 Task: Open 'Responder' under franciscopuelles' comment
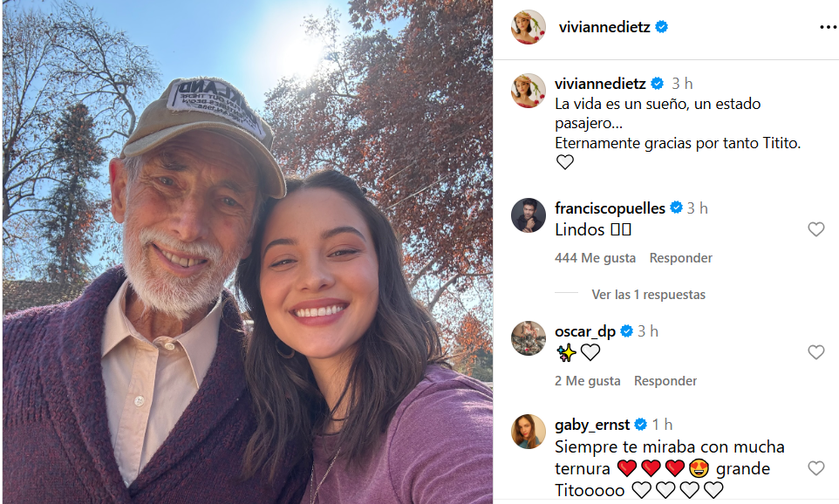[680, 257]
